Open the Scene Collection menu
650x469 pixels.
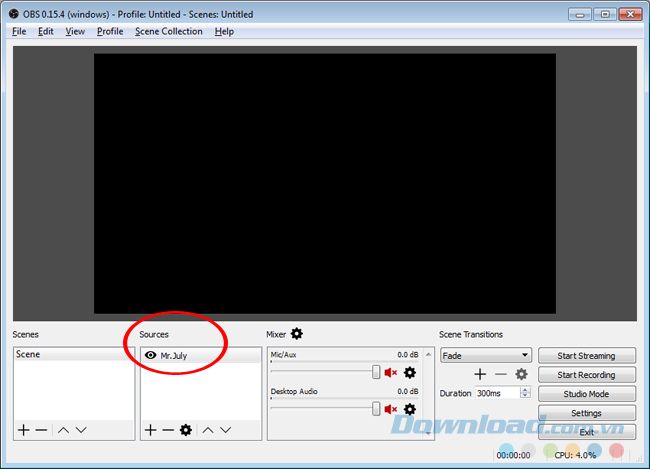click(x=169, y=32)
